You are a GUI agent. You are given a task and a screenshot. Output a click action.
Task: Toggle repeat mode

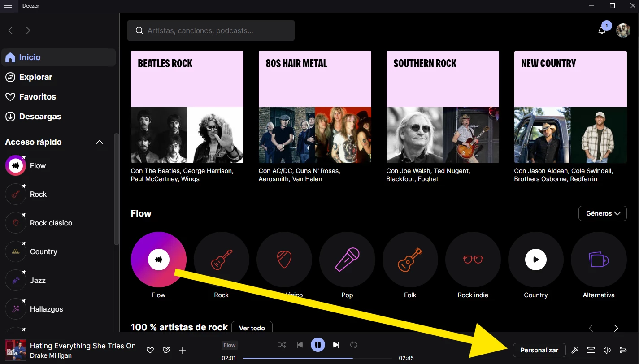click(x=354, y=345)
